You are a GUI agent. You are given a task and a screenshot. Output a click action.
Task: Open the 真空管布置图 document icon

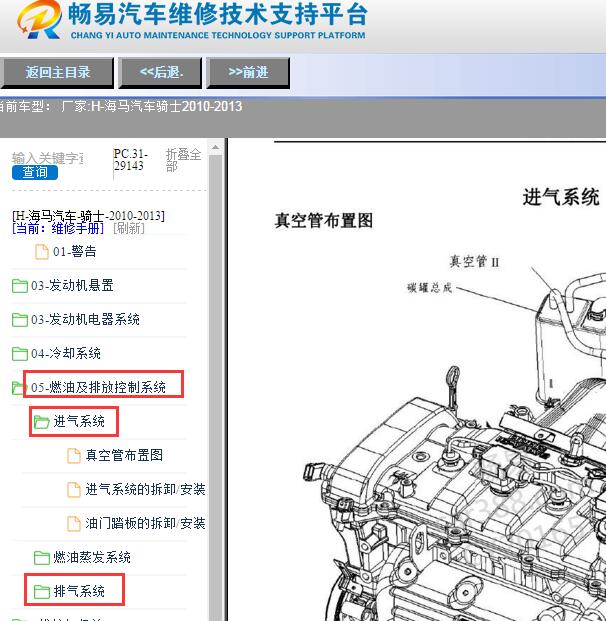coord(74,456)
